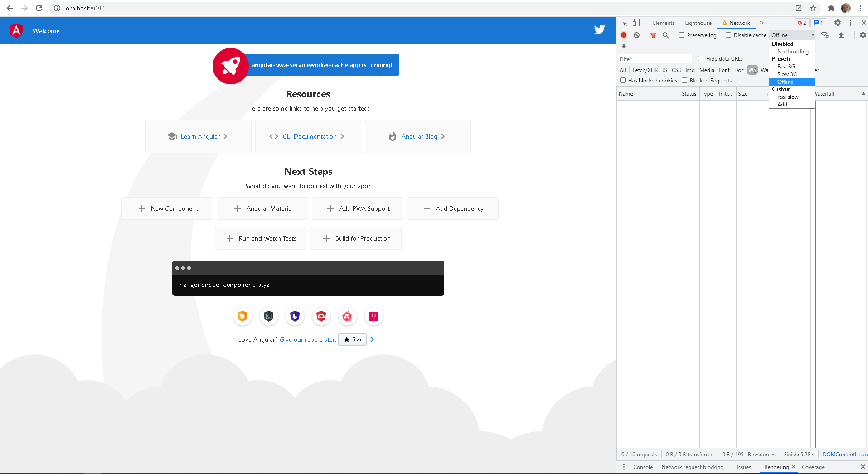This screenshot has height=474, width=868.
Task: Click the Angular CLI terminal hexagon icon
Action: tap(269, 316)
